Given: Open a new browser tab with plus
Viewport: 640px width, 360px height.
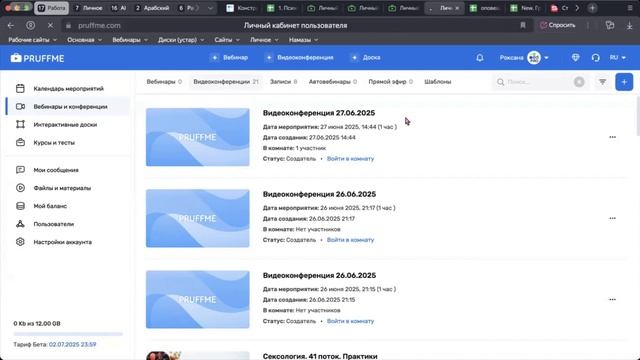Looking at the screenshot, I should (592, 8).
